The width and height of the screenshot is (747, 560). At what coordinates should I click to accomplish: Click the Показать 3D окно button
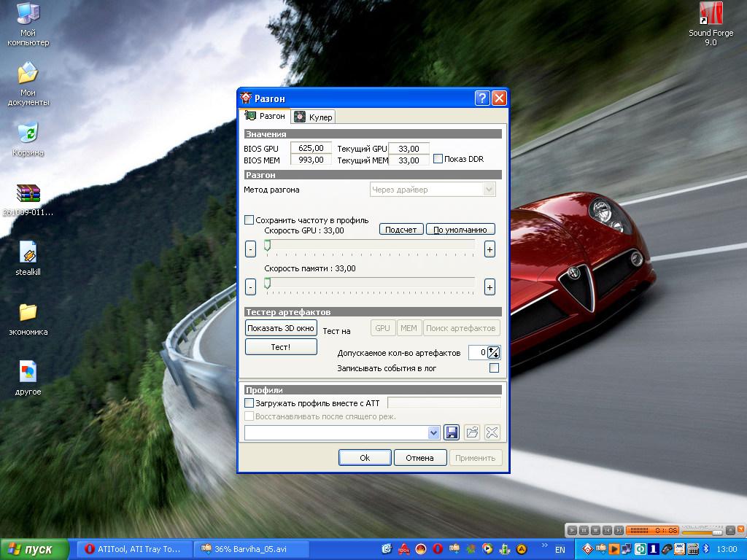point(281,328)
